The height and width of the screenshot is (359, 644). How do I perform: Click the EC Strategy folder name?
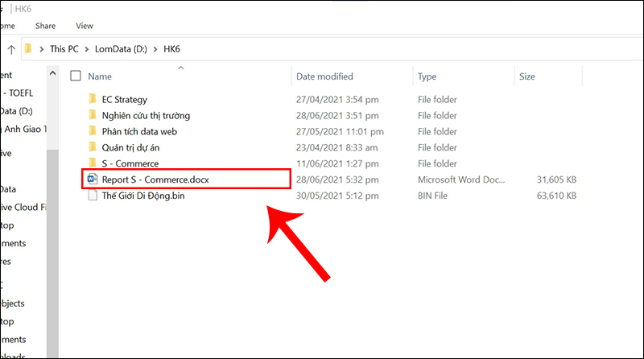pyautogui.click(x=125, y=99)
